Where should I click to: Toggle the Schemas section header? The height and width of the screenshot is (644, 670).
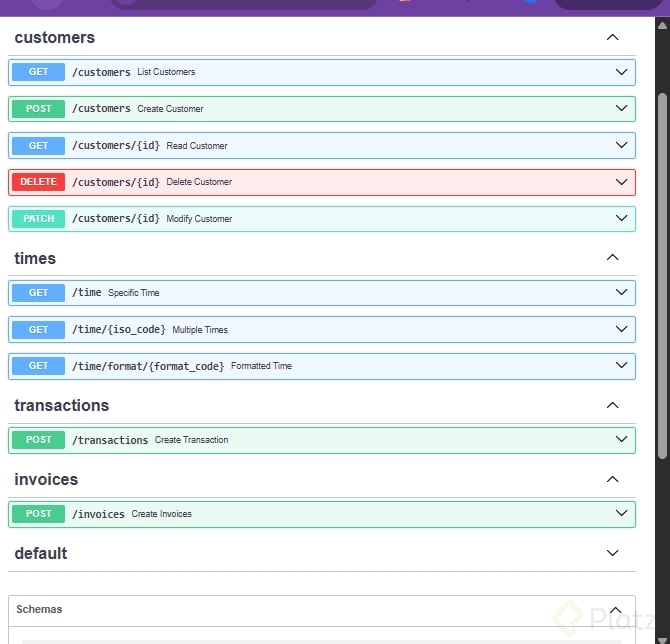pos(39,609)
